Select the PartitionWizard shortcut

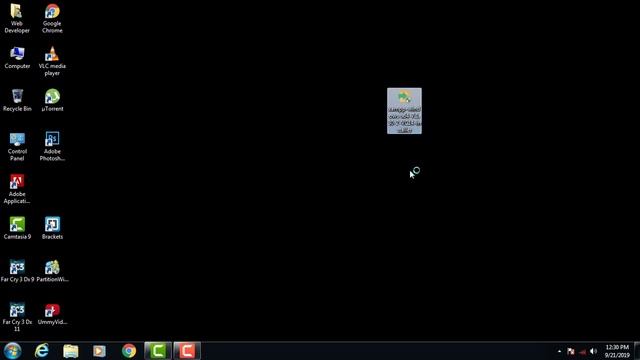click(52, 271)
